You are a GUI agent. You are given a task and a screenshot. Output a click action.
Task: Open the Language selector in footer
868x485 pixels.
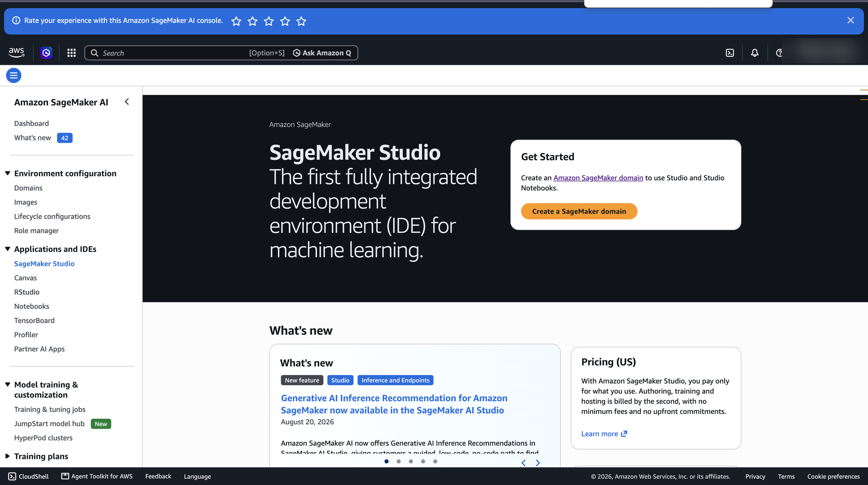pyautogui.click(x=197, y=476)
